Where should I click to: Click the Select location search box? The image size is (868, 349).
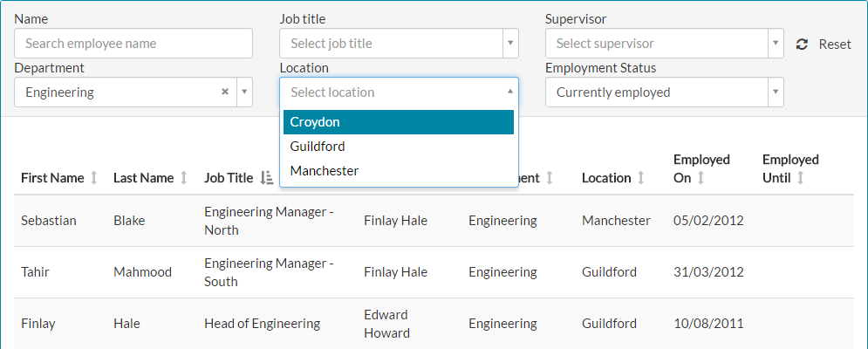393,92
